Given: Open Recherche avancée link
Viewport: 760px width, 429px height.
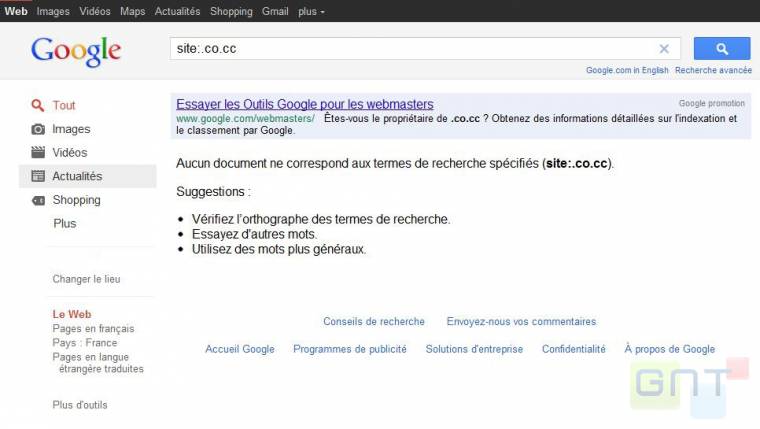Looking at the screenshot, I should click(x=713, y=70).
